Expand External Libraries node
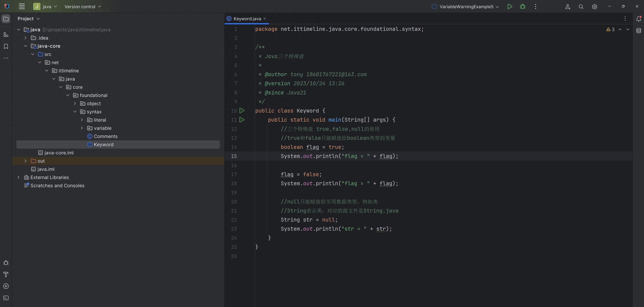This screenshot has width=644, height=307. [x=18, y=178]
